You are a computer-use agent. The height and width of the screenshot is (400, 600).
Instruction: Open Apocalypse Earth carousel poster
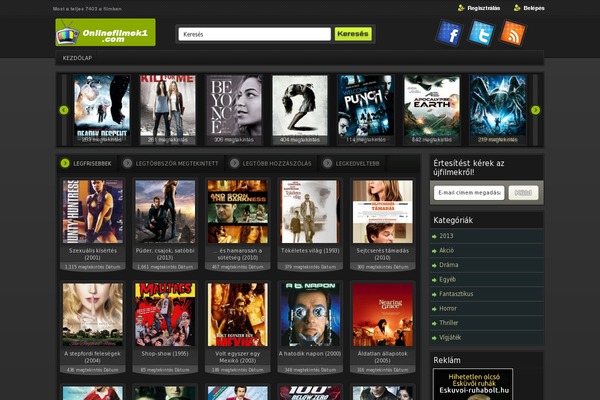click(432, 109)
